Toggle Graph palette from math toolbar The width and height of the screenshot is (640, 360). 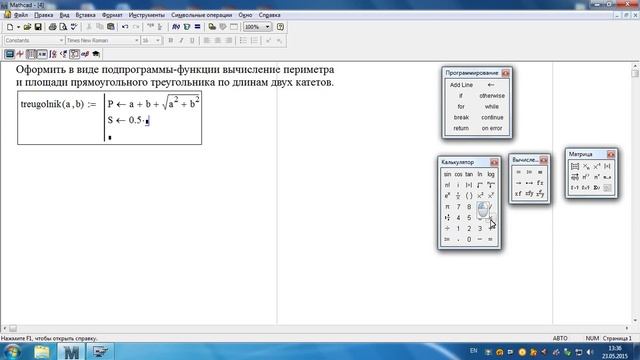point(20,54)
